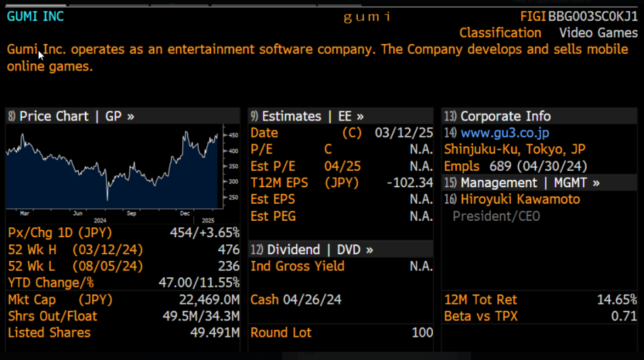Click the Round Lot value 100

422,332
